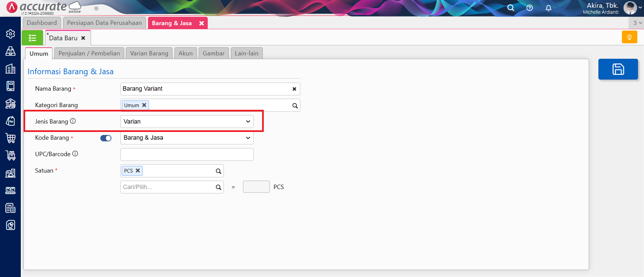Click the blue save button
Viewport: 644px width, 277px height.
click(x=618, y=69)
